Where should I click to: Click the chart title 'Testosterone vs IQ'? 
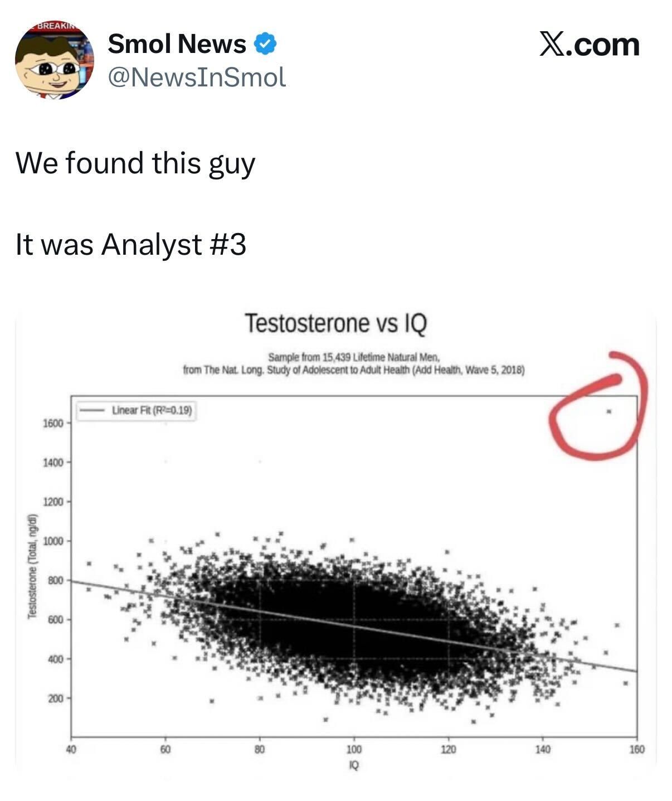point(335,323)
